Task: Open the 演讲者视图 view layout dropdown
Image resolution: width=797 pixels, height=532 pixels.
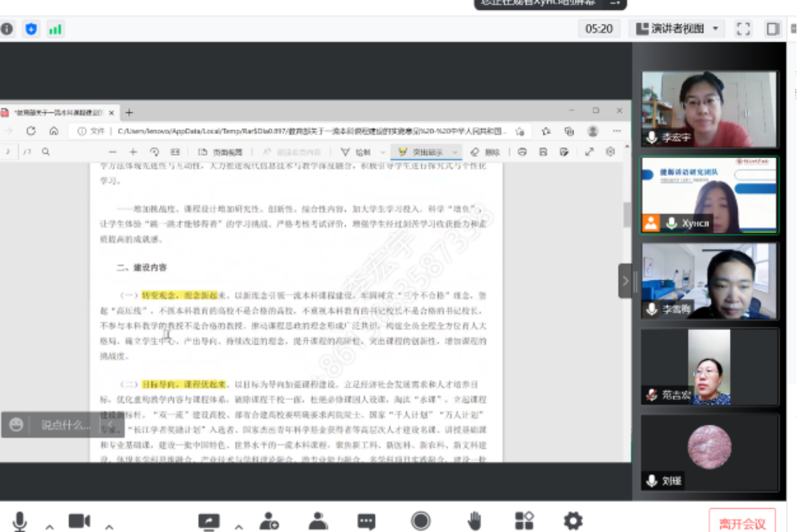Action: (677, 29)
